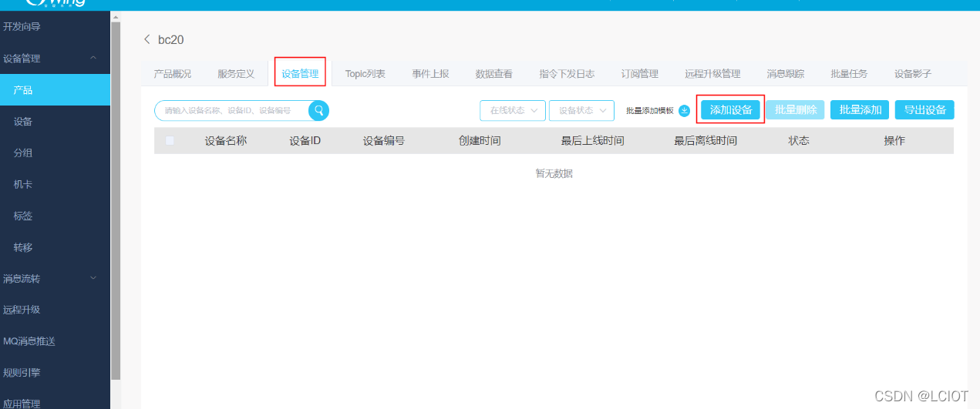Click the 批量添加模板 link text
This screenshot has height=409, width=980.
coord(649,111)
